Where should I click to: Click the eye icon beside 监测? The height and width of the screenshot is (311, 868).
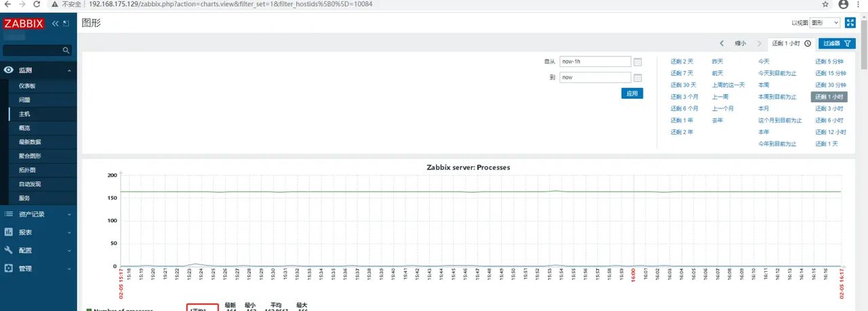click(9, 70)
